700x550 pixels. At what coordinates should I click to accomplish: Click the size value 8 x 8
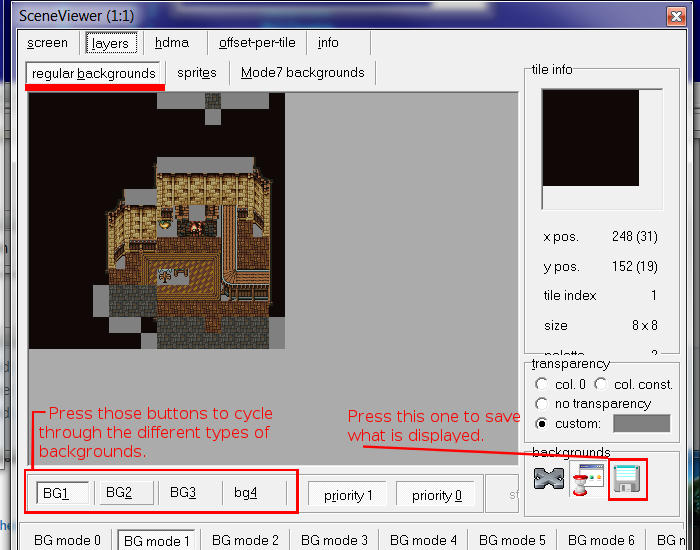[645, 325]
